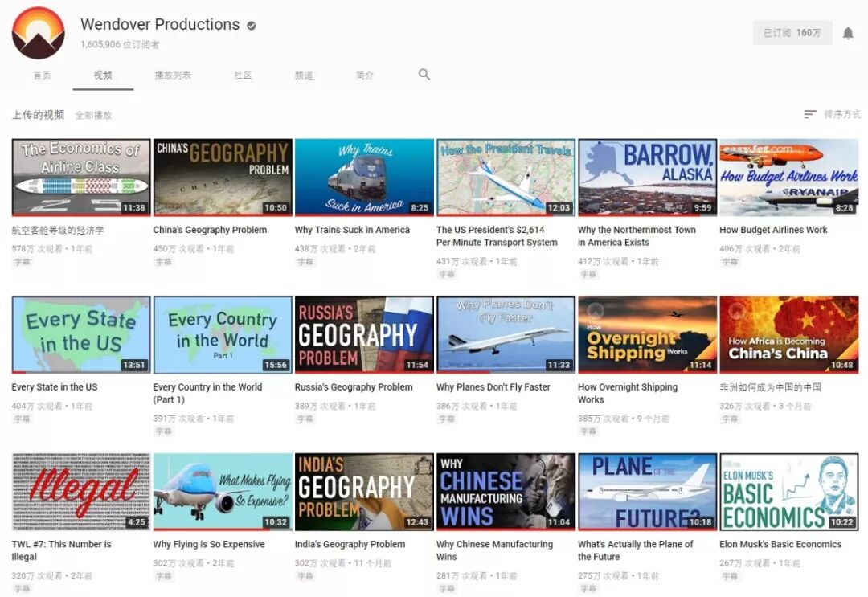Image resolution: width=868 pixels, height=597 pixels.
Task: Open the channel search icon
Action: click(424, 74)
